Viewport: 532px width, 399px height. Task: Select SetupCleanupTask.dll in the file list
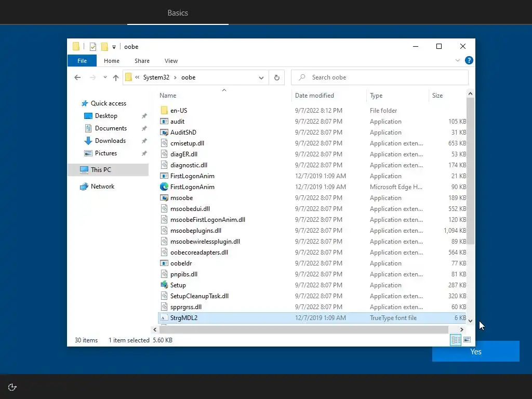pos(199,296)
